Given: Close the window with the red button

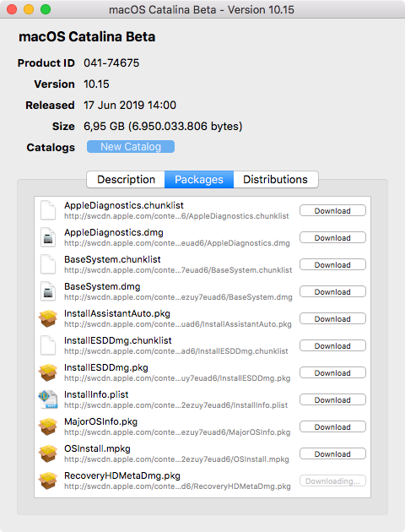Looking at the screenshot, I should (12, 9).
